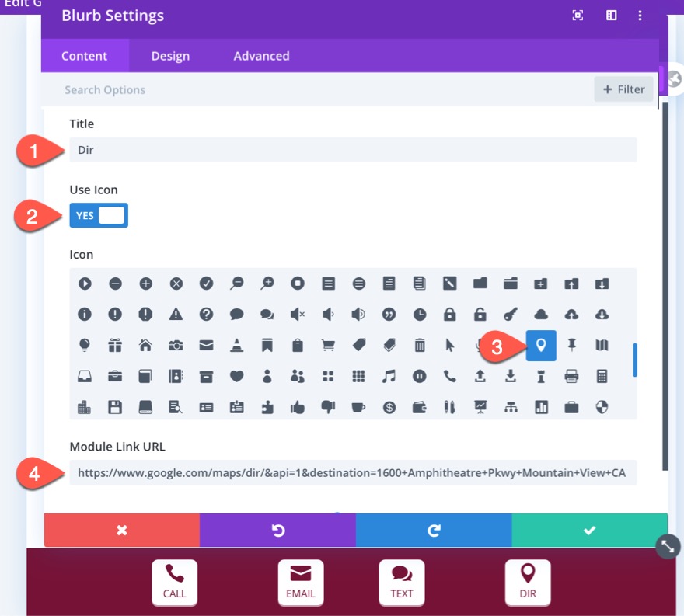Choose the trash can icon
Screen dimensions: 684x616
419,346
